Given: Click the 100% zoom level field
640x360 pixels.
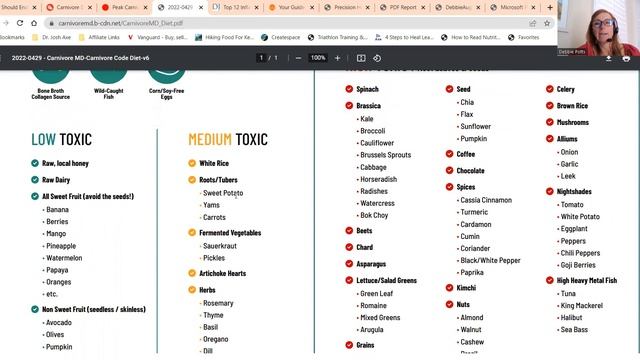Looking at the screenshot, I should tap(318, 58).
